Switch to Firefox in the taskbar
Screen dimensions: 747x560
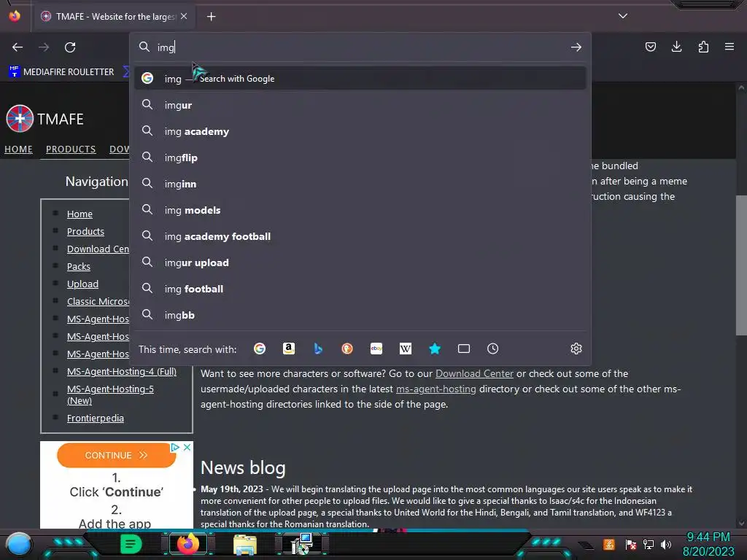[x=187, y=544]
